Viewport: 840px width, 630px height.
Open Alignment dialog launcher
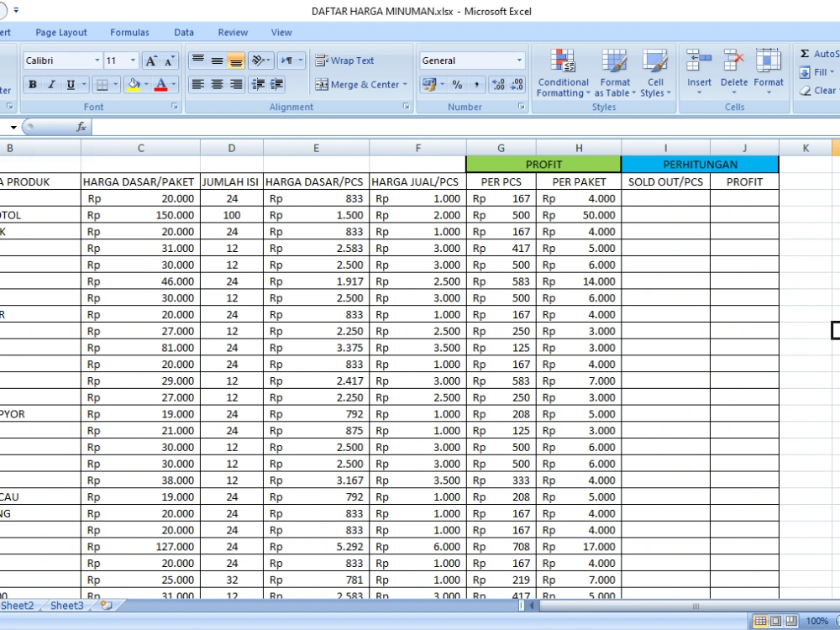(x=406, y=107)
